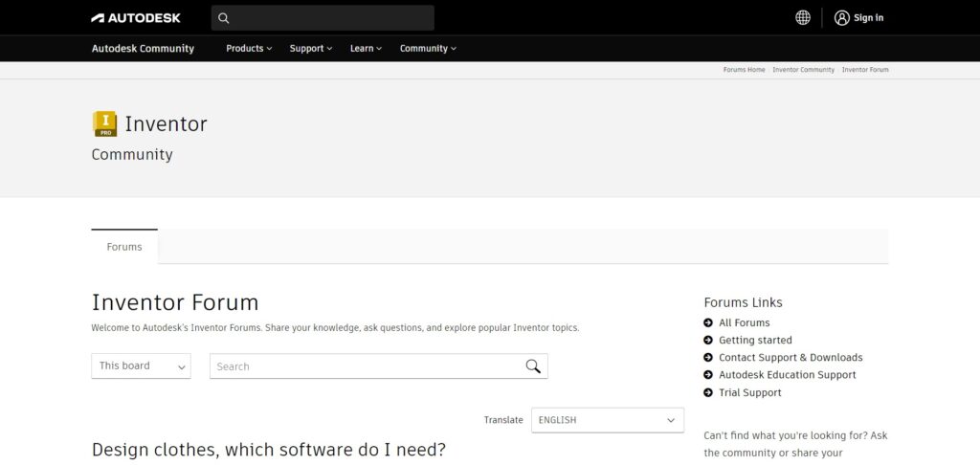The width and height of the screenshot is (980, 465).
Task: Expand the Learn menu
Action: pos(366,48)
